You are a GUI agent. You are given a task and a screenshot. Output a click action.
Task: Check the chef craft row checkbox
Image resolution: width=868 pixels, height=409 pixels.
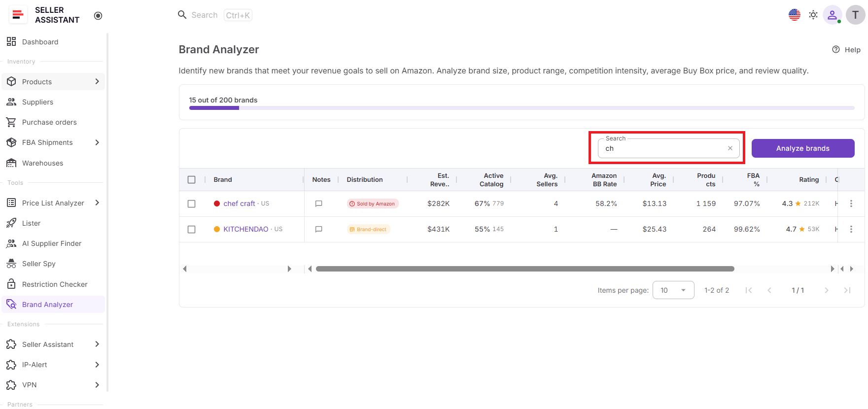coord(192,204)
